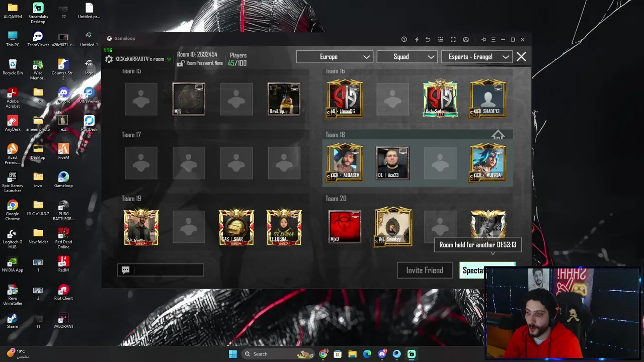
Task: Open File Explorer from the taskbar
Action: [x=352, y=354]
